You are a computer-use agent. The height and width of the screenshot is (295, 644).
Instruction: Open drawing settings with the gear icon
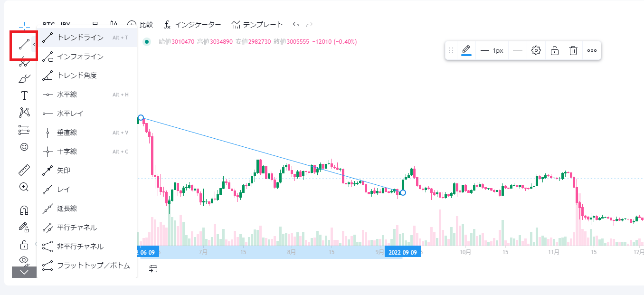point(536,50)
